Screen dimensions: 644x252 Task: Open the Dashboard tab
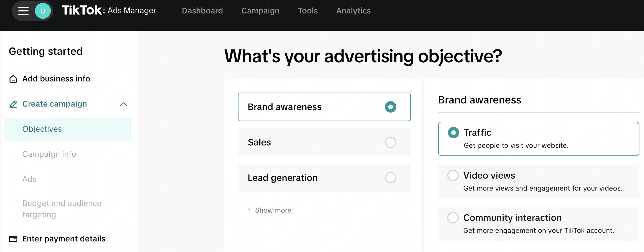click(x=202, y=11)
